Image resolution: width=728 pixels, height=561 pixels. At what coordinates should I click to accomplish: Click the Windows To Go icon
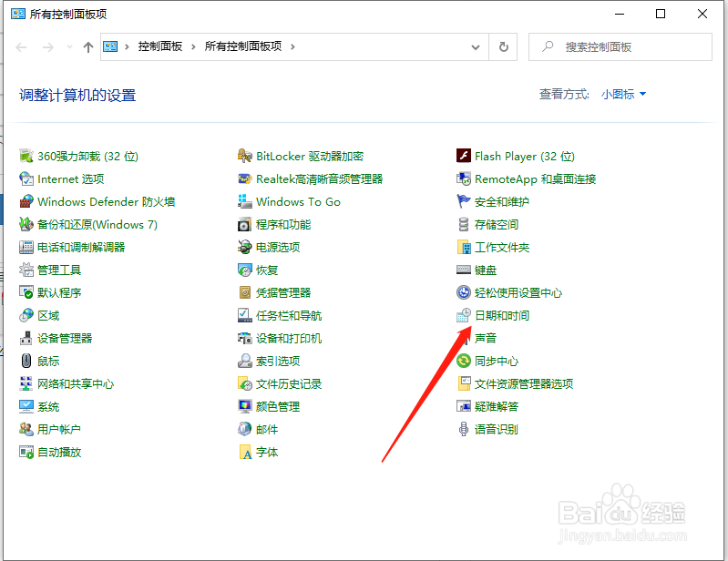click(245, 201)
